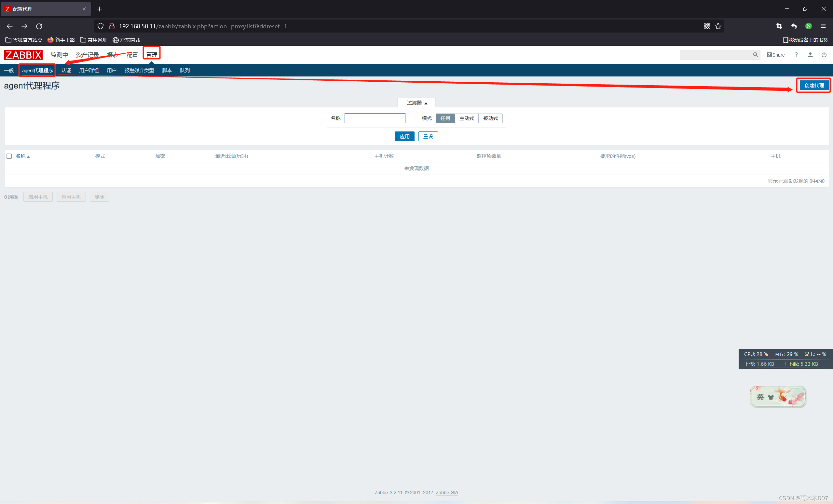
Task: Open the Zabbix Share link
Action: click(775, 55)
